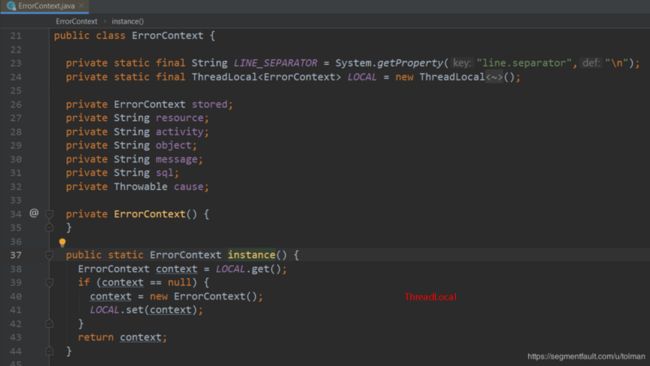Click LOCAL.get() call on line 38
Viewport: 650px width, 366px height.
click(x=248, y=269)
